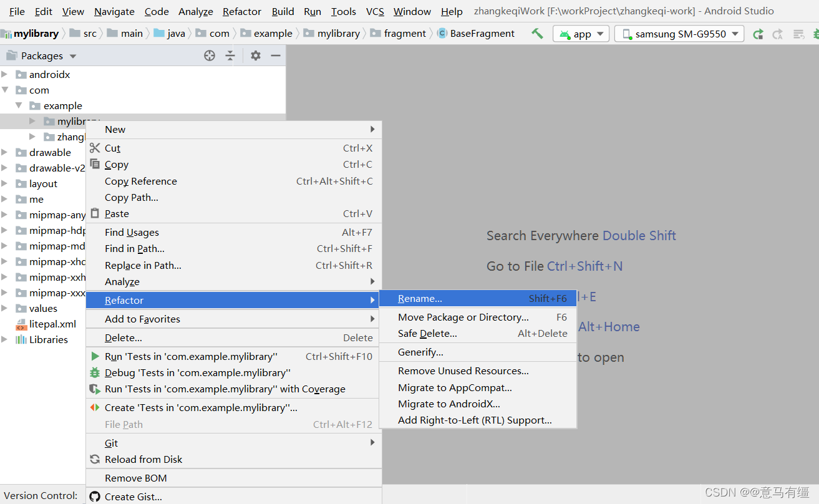Open the Analyze submenu in context menu
The image size is (819, 504).
pos(233,281)
